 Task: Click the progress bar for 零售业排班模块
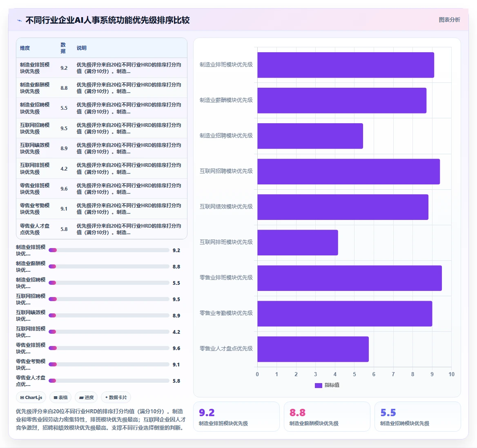[109, 348]
